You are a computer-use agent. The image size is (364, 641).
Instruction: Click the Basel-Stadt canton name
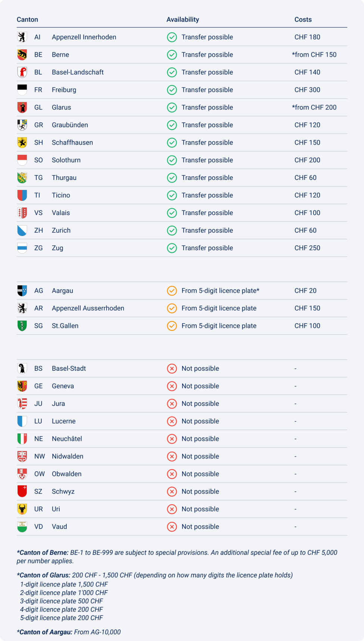click(69, 368)
